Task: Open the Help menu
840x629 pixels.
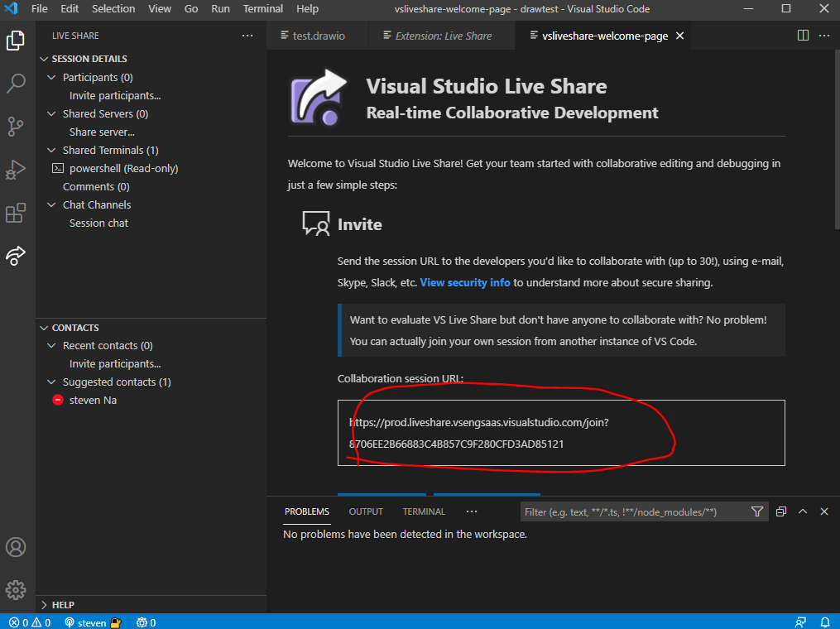Action: [x=307, y=8]
